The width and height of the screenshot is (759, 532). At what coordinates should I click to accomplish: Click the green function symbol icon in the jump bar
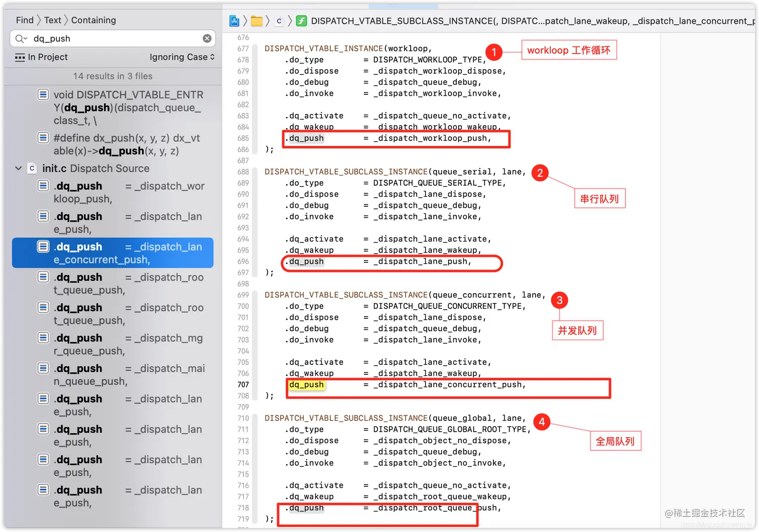[301, 21]
